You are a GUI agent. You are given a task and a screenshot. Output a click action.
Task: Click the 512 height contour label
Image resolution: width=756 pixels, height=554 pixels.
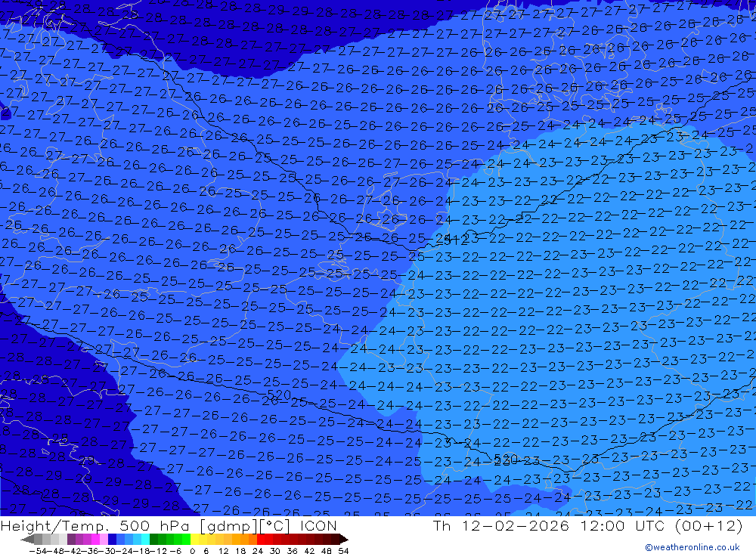tap(457, 239)
